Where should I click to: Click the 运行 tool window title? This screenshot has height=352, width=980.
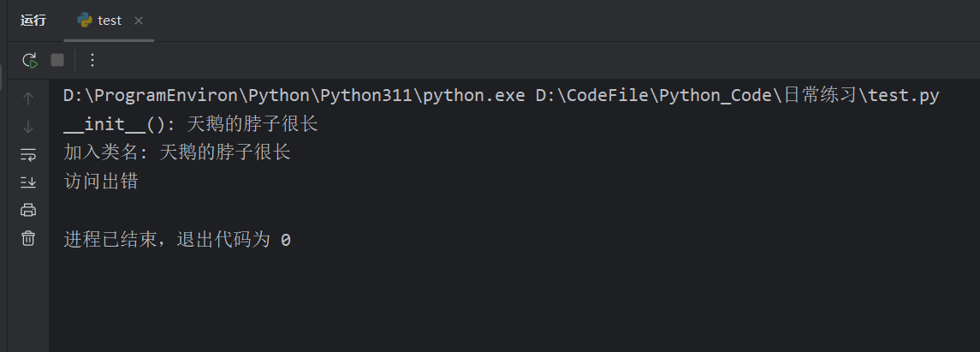pos(33,21)
